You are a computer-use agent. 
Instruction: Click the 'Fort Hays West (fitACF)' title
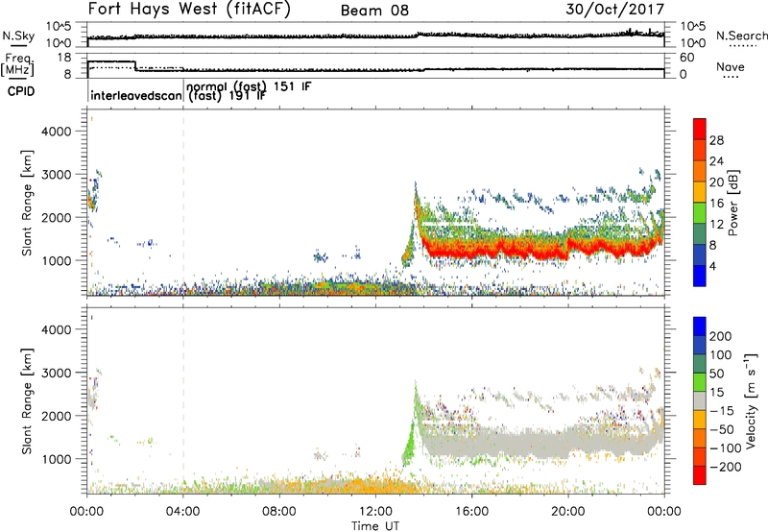pos(189,10)
